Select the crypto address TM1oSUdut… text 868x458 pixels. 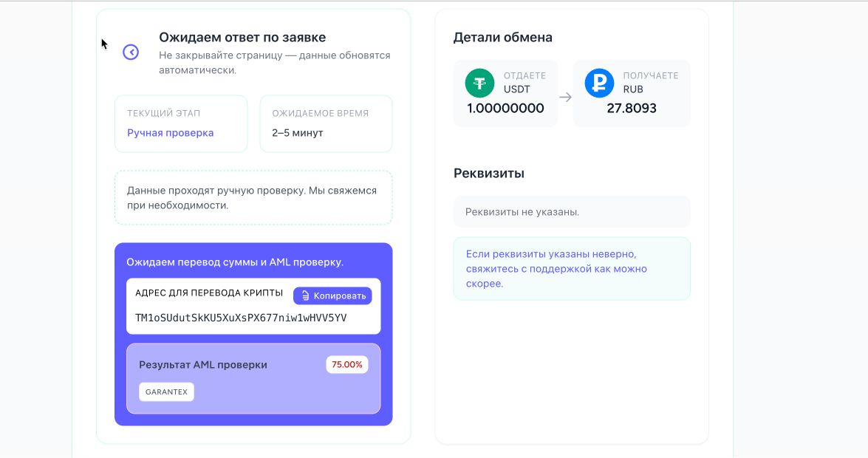241,318
